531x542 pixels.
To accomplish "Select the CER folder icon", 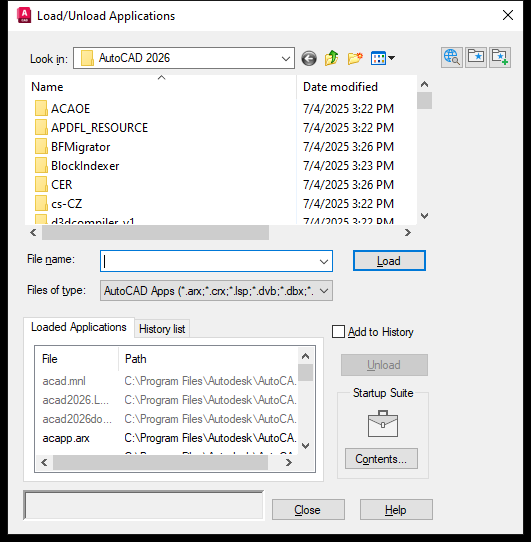I will (41, 185).
